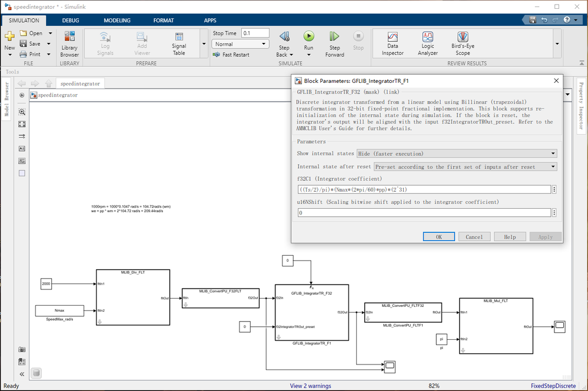Select the MLIB_Mul_FLT block

coord(496,326)
